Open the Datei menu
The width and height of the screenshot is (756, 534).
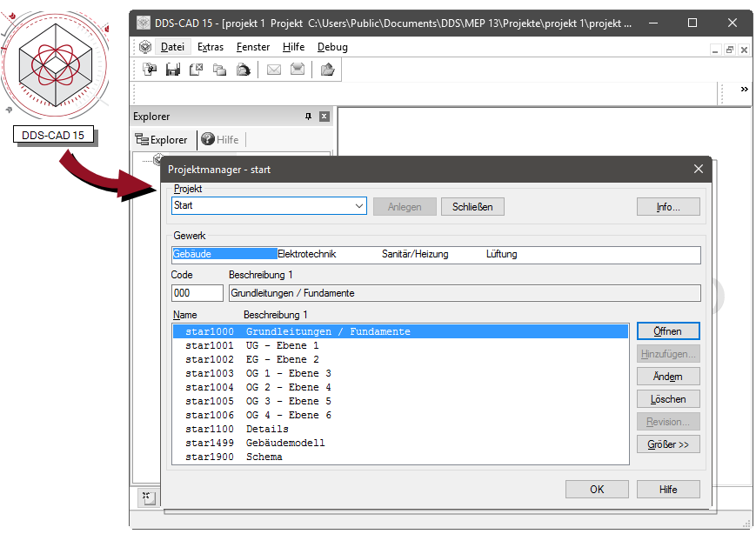click(x=171, y=47)
